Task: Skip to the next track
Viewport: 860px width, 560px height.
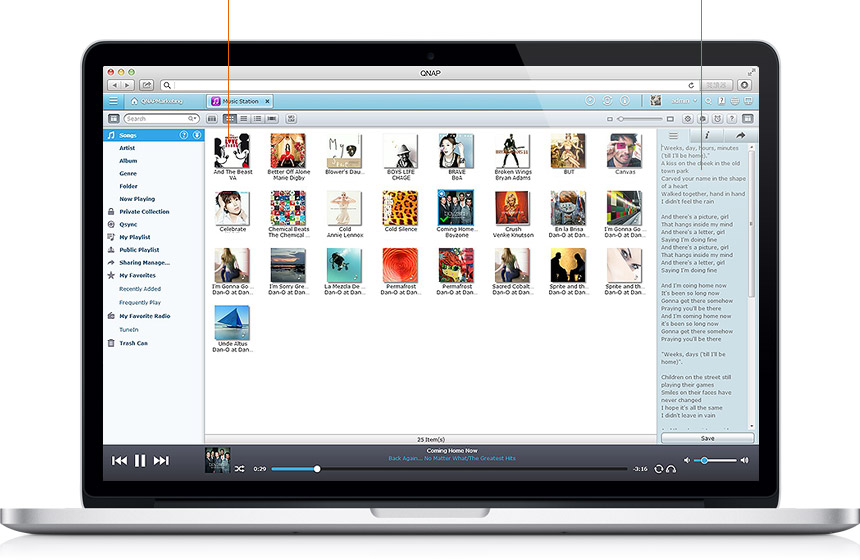Action: coord(161,460)
